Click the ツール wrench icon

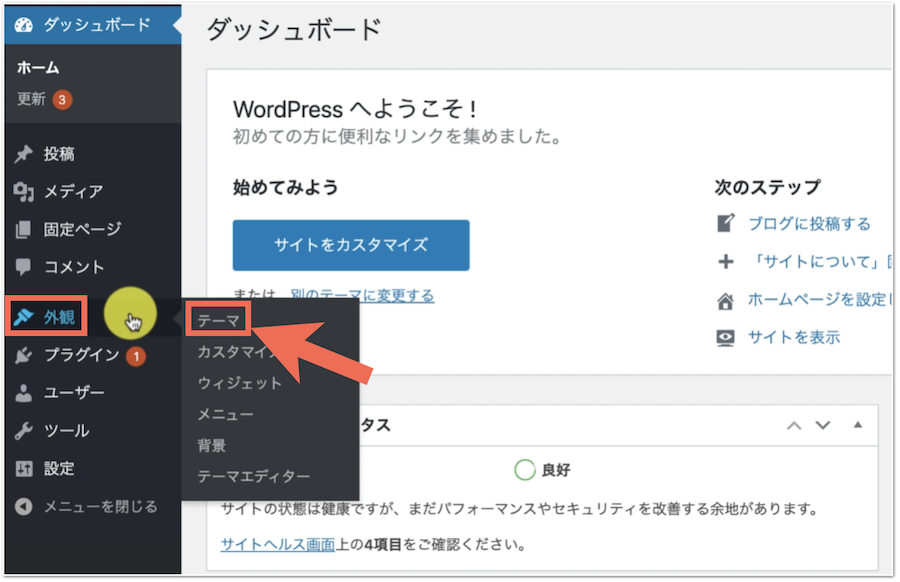coord(25,431)
